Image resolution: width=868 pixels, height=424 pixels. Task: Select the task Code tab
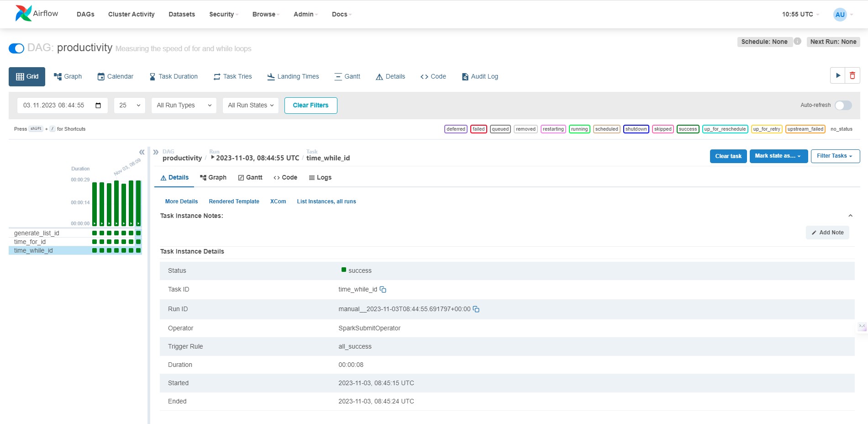point(285,178)
